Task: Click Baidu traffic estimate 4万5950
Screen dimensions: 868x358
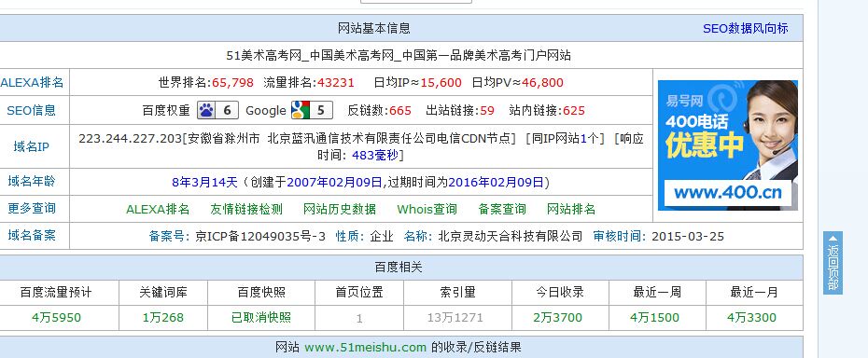Action: pos(56,318)
